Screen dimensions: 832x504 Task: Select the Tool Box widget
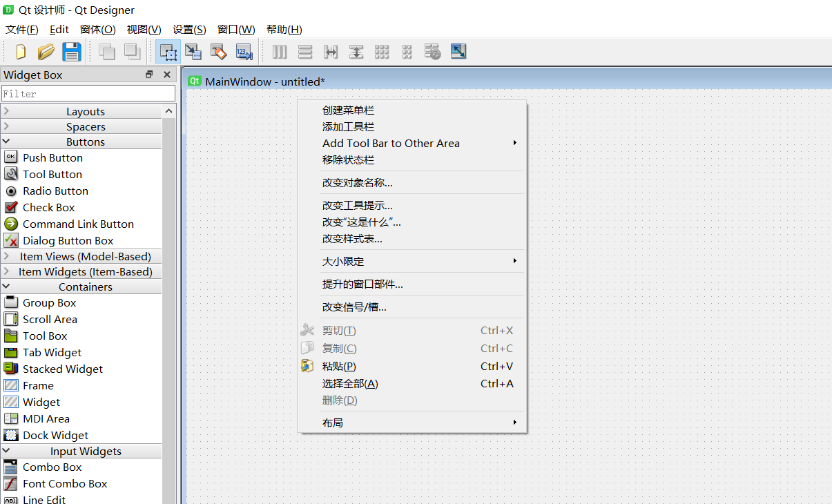45,336
